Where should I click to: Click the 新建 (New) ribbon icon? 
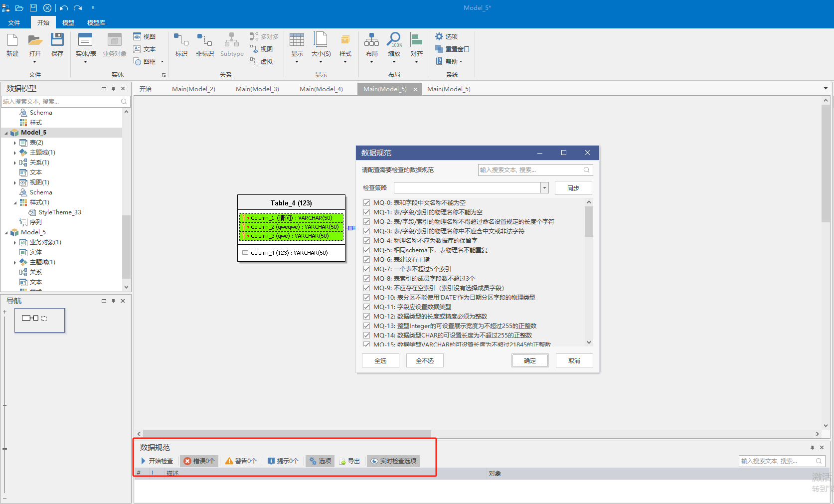(12, 45)
